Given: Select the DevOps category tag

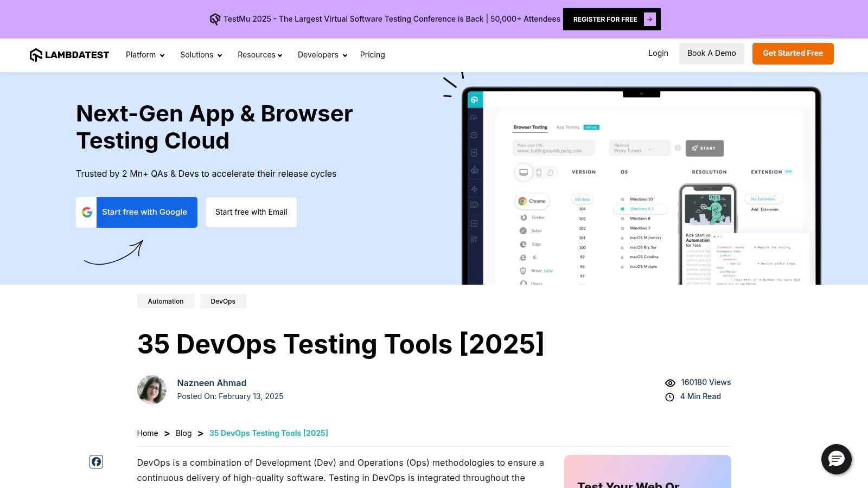Looking at the screenshot, I should (x=223, y=301).
